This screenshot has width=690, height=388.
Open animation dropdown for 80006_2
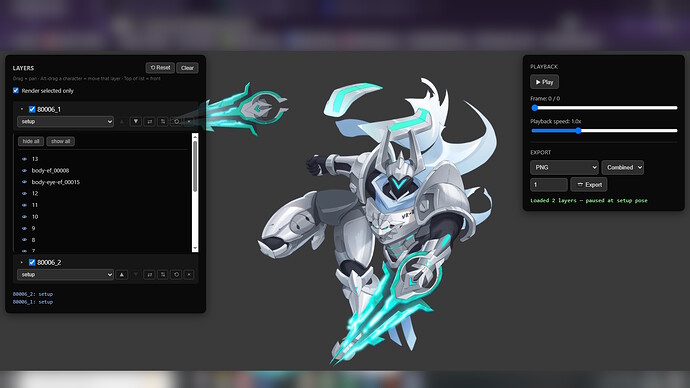(65, 275)
